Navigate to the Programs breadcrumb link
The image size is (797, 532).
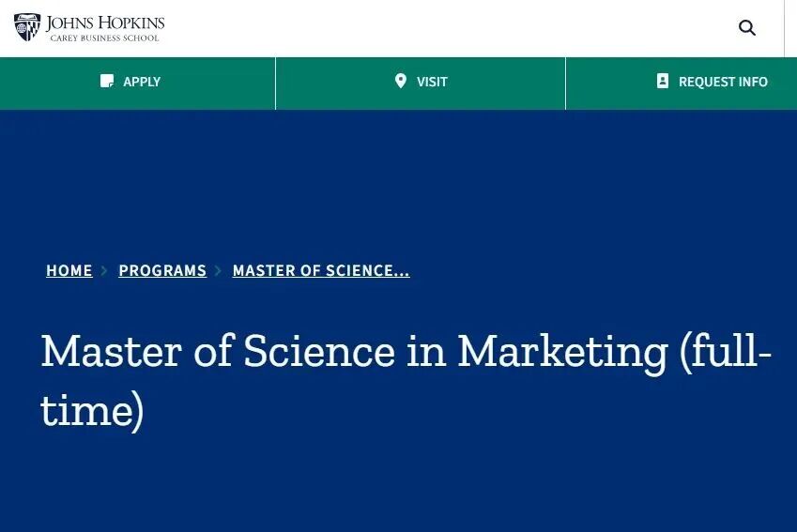[162, 271]
